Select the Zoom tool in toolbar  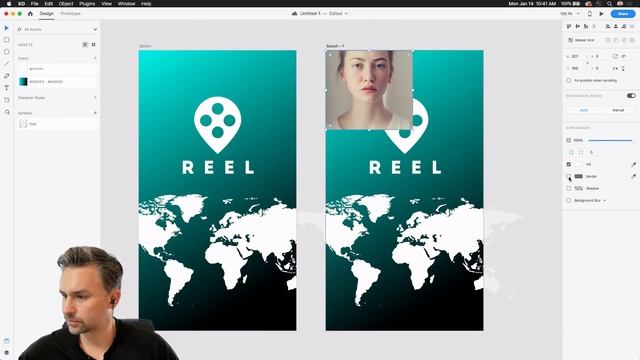tap(7, 112)
